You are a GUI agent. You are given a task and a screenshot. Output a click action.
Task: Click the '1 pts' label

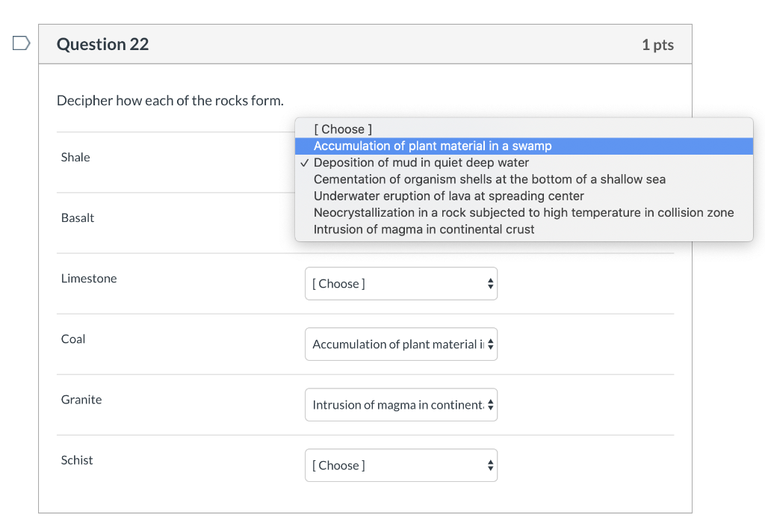pyautogui.click(x=657, y=45)
